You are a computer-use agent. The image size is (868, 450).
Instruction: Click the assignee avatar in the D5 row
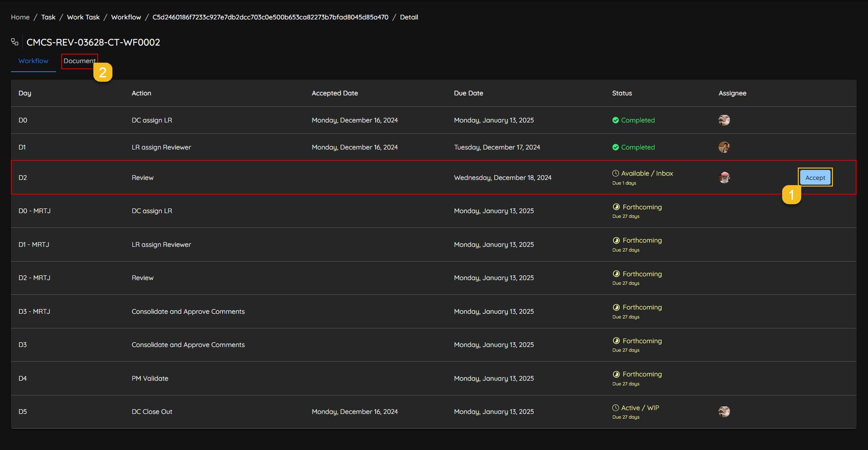coord(724,412)
